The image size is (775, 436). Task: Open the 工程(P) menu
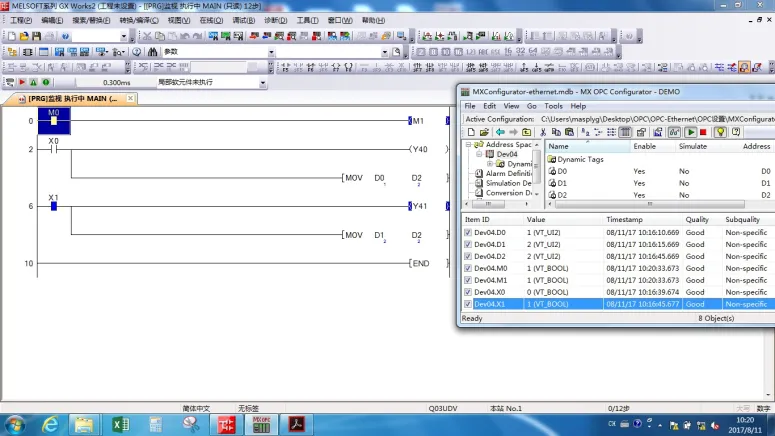click(21, 20)
